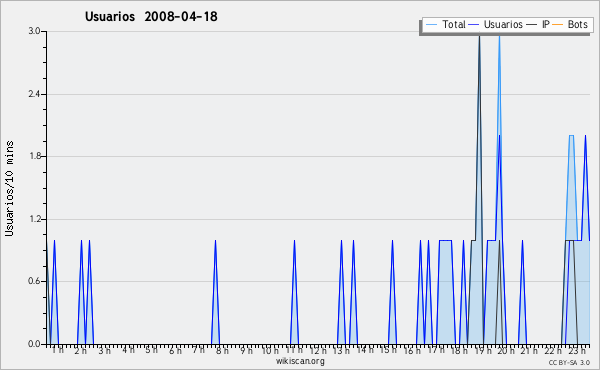The width and height of the screenshot is (600, 370).
Task: Click the dark IP legend line
Action: pos(532,25)
